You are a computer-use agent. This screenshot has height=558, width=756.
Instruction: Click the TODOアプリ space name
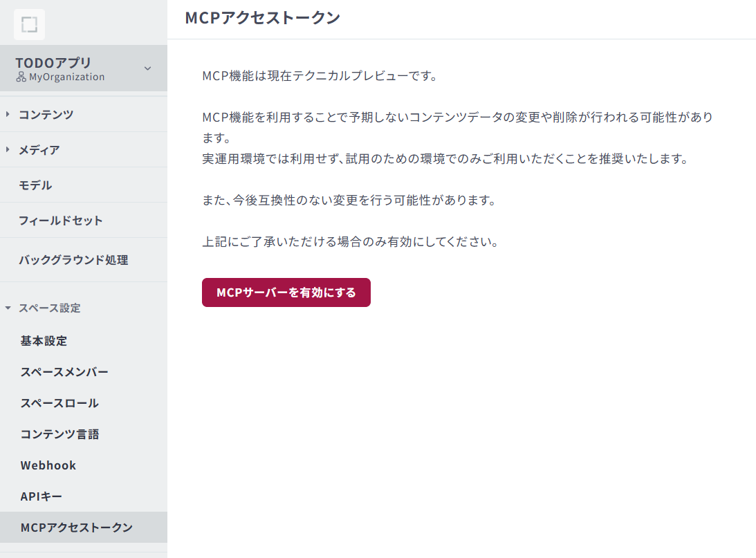click(x=53, y=62)
